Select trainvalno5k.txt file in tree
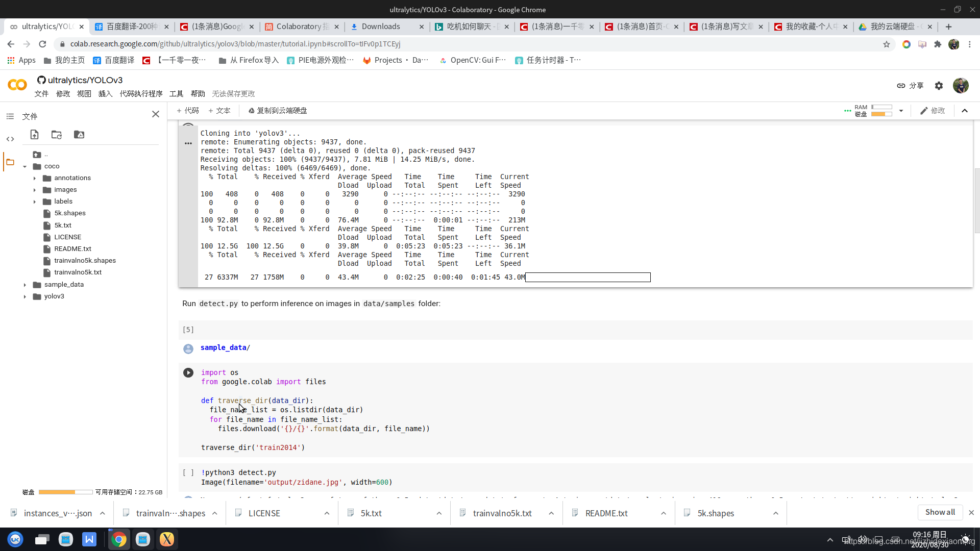The width and height of the screenshot is (980, 551). point(78,272)
